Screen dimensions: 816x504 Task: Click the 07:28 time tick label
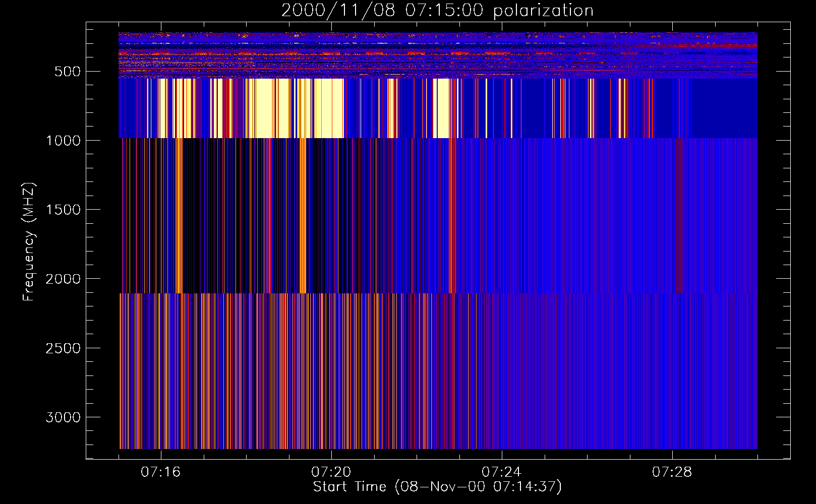tap(672, 472)
